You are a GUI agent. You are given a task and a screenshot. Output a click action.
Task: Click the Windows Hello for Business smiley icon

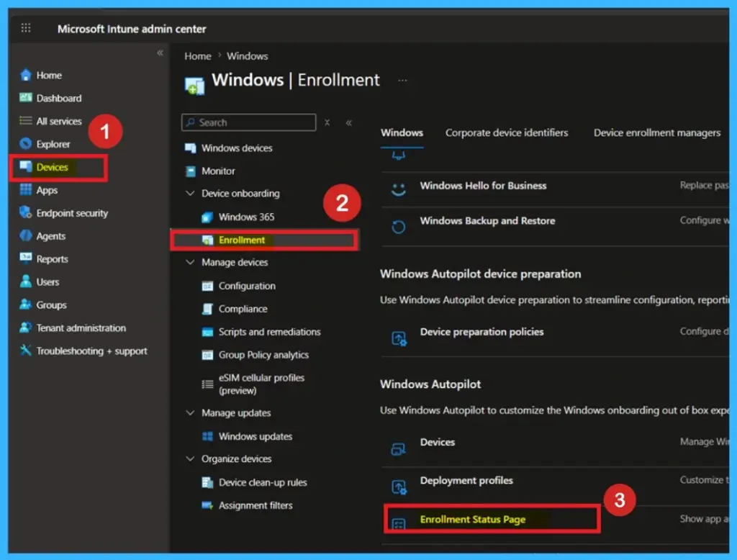point(399,189)
